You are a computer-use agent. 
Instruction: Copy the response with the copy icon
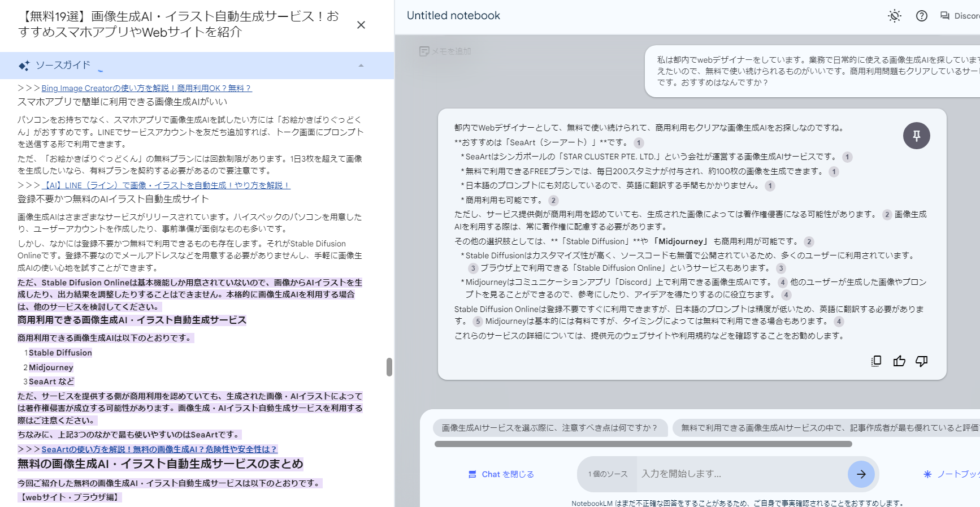pos(877,361)
